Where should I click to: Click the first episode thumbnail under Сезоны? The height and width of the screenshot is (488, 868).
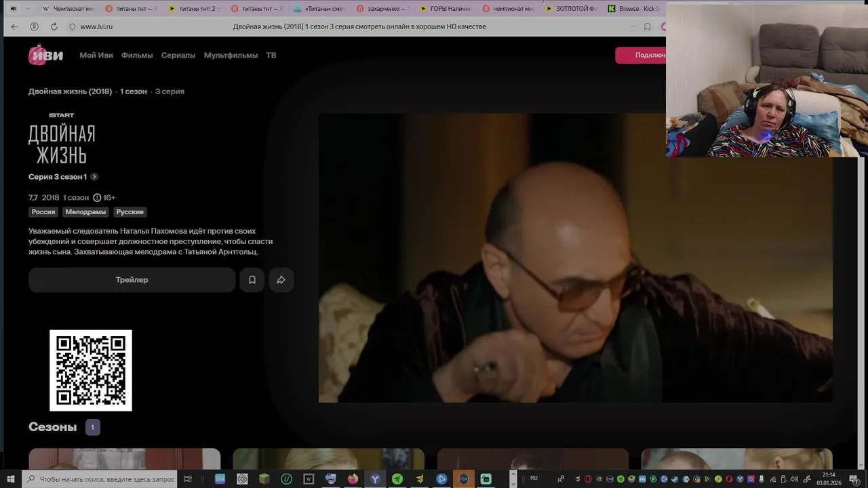(x=125, y=460)
